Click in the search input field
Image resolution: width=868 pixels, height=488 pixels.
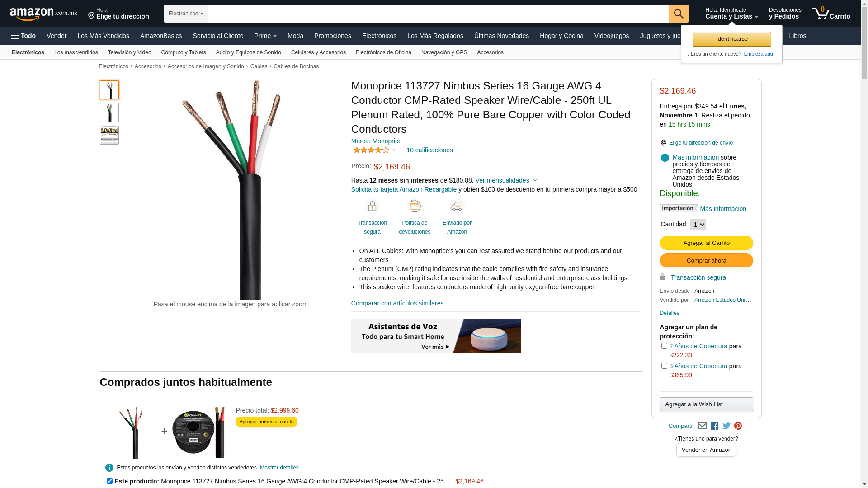point(438,14)
